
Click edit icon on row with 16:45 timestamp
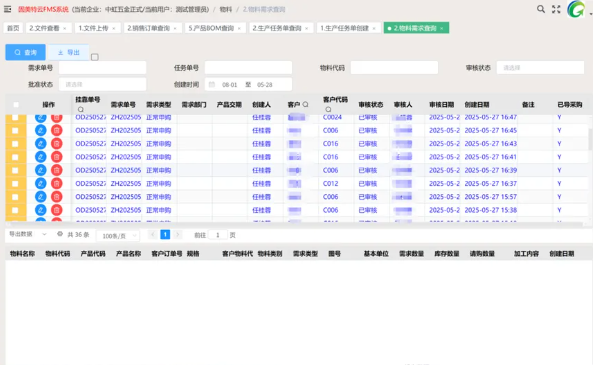(40, 130)
